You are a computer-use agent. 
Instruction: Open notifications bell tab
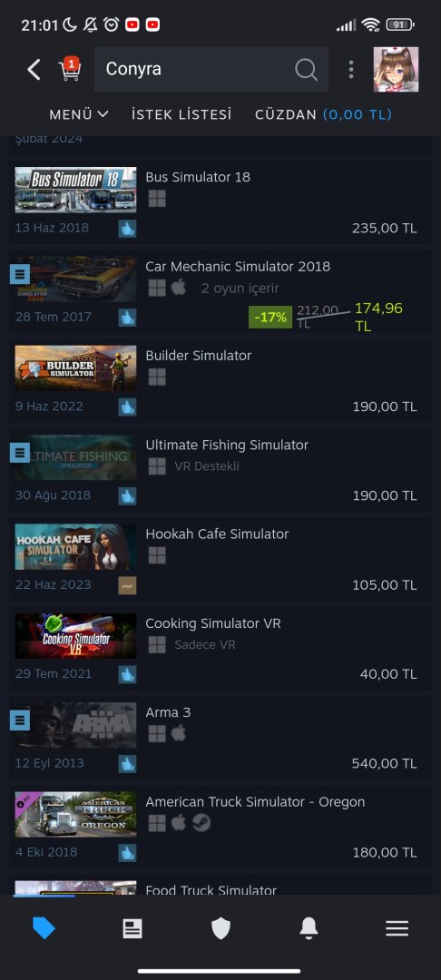[309, 928]
